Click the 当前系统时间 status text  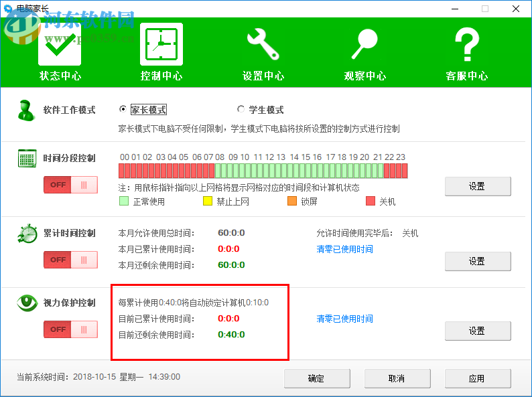98,377
